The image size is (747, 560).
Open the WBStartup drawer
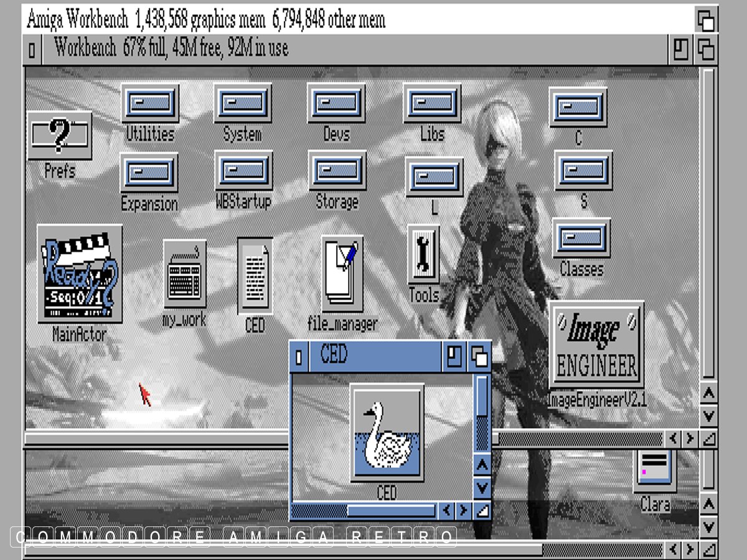[244, 170]
